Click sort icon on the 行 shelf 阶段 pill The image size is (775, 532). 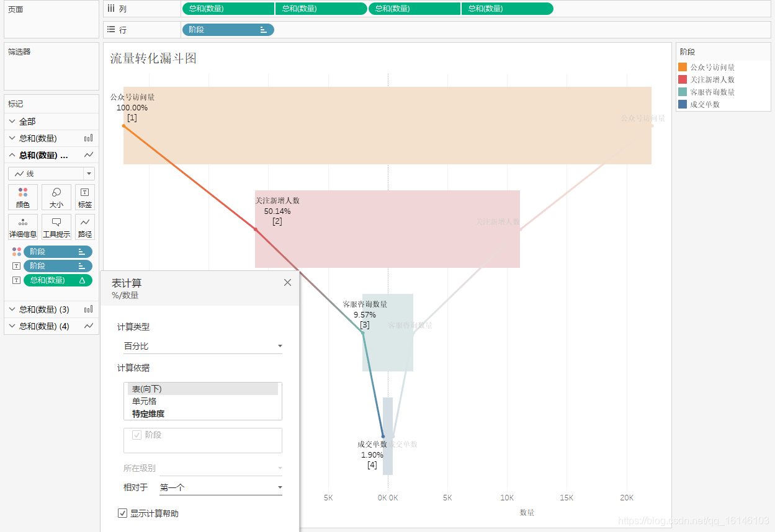coord(264,30)
